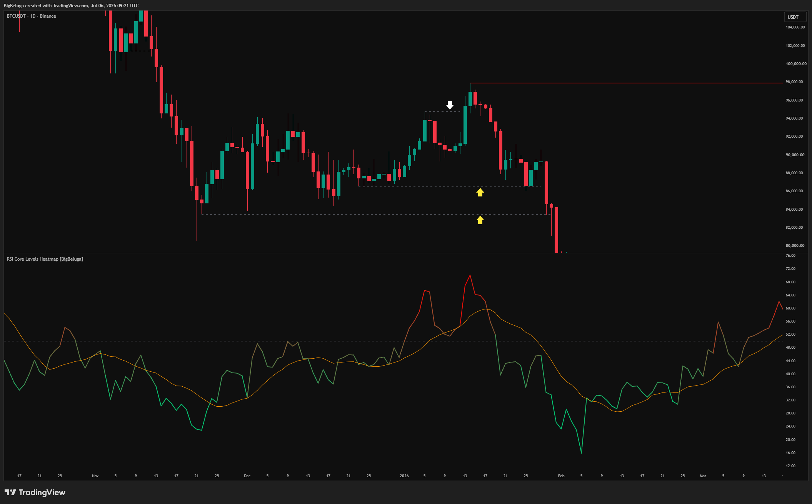
Task: Click the 2026 label on time axis
Action: point(404,476)
